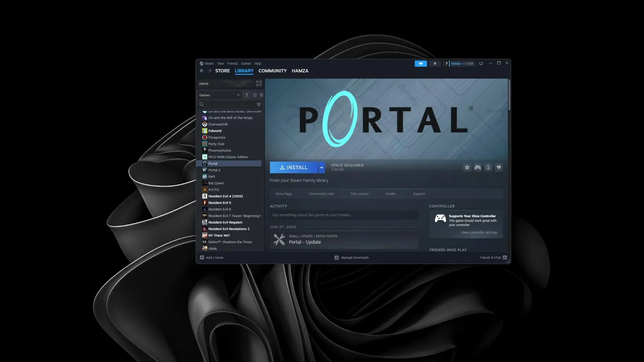Go back with the left arrow

pos(202,71)
